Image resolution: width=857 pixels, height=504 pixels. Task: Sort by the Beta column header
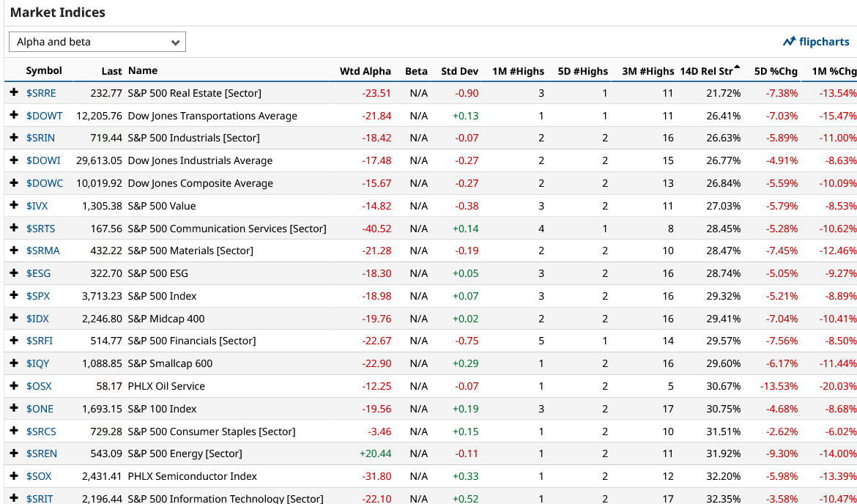tap(416, 71)
